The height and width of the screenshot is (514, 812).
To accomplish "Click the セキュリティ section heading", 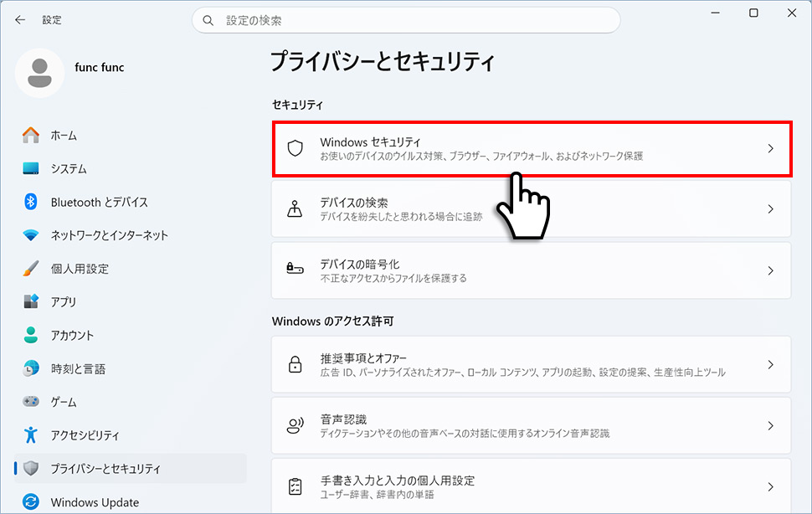I will (298, 105).
